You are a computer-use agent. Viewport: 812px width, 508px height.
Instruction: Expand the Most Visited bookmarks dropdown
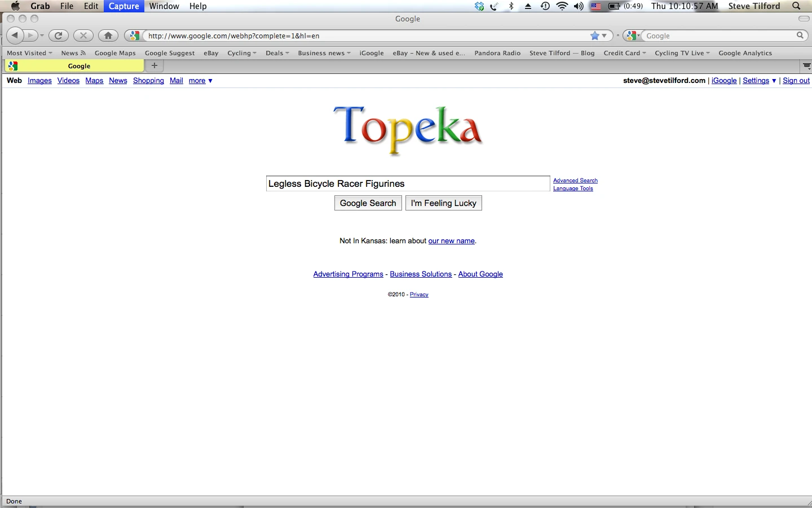click(x=29, y=53)
